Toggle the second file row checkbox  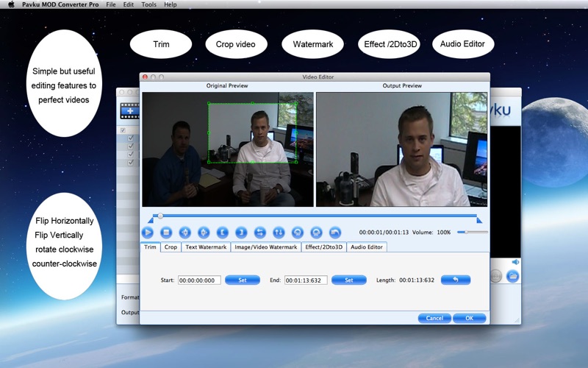coord(131,146)
